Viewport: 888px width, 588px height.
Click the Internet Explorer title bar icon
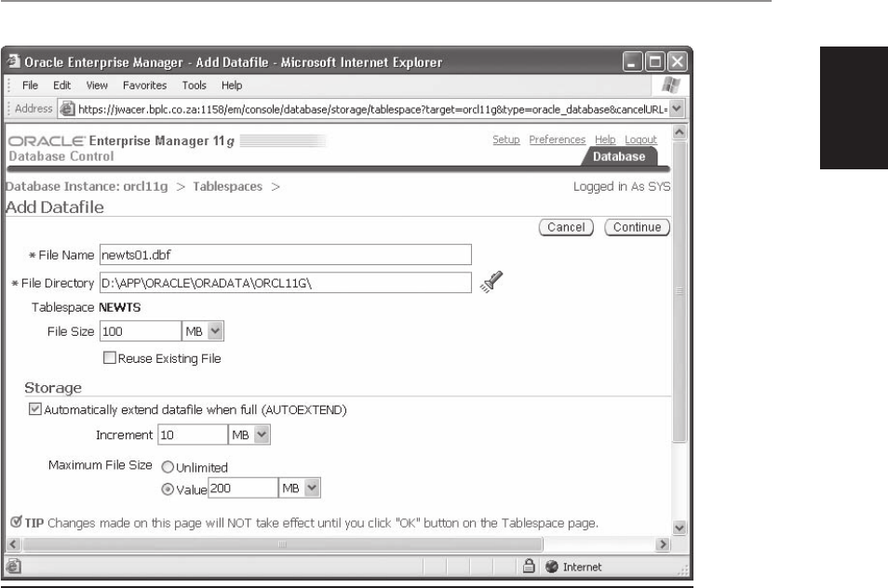(14, 61)
